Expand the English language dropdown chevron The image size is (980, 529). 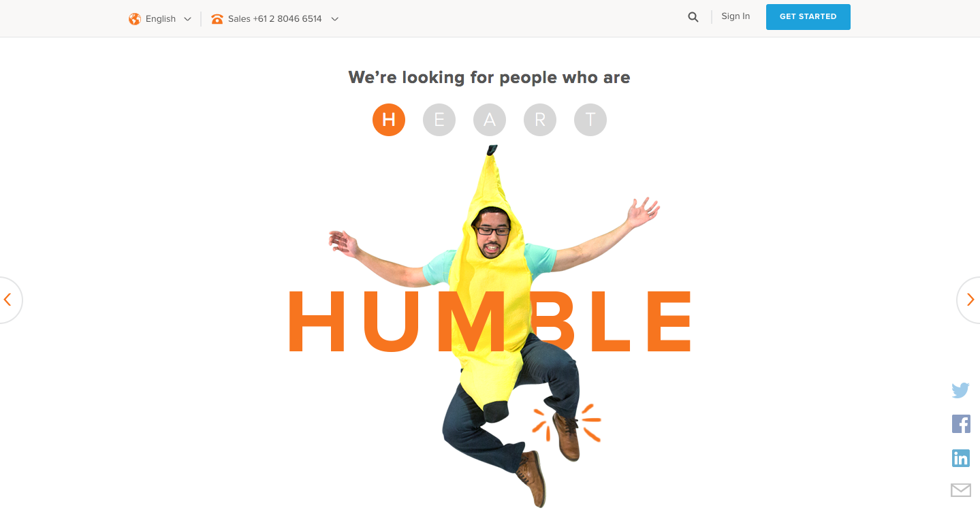187,19
